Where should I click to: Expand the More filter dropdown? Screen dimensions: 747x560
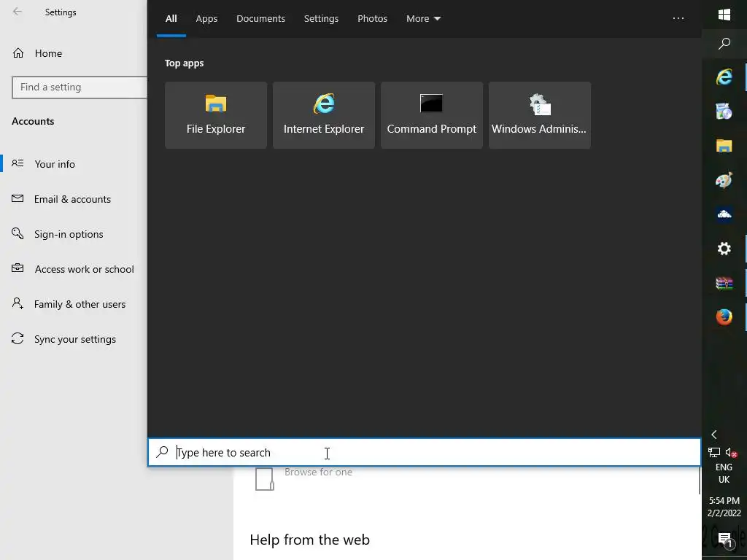[423, 18]
